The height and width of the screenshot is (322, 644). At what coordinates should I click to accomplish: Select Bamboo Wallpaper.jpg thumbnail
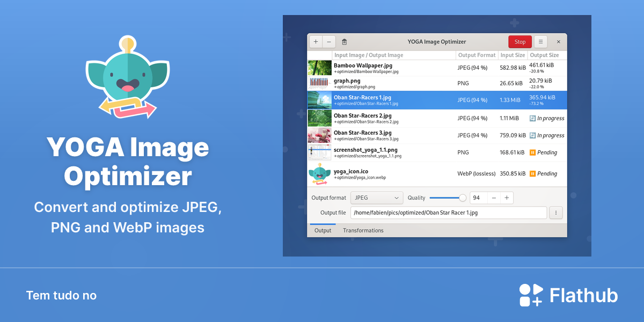coord(320,68)
